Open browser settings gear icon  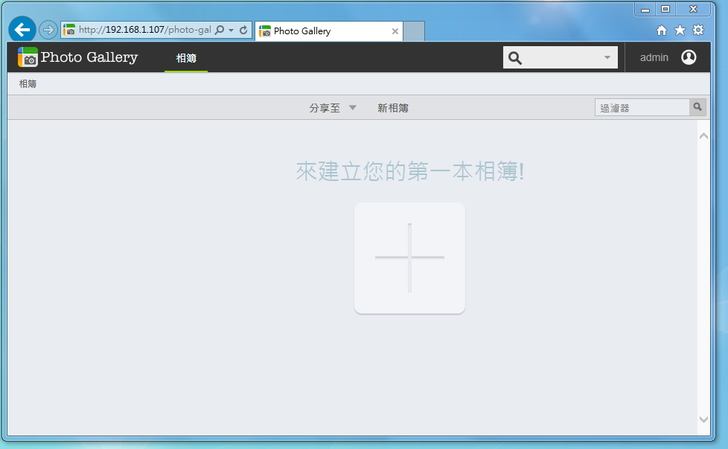pyautogui.click(x=698, y=31)
